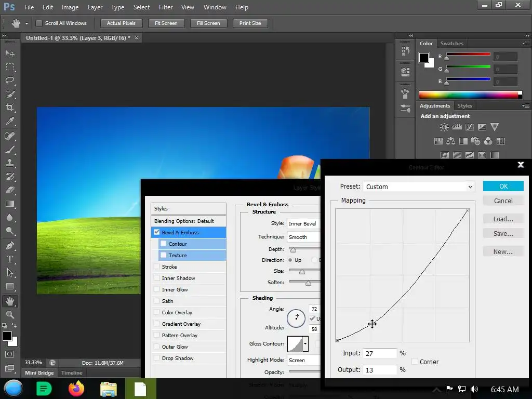This screenshot has height=399, width=532.
Task: Select the Zoom tool in toolbox
Action: (x=10, y=314)
